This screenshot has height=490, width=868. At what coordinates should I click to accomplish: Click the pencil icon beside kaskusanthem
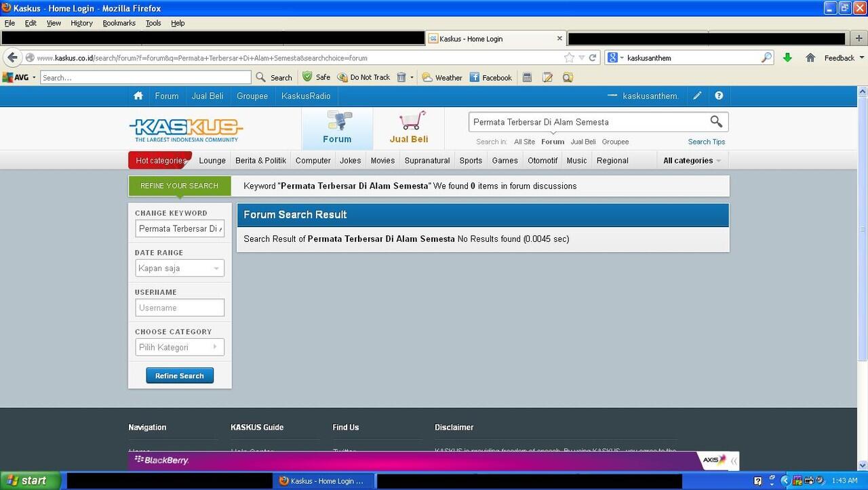(x=697, y=96)
